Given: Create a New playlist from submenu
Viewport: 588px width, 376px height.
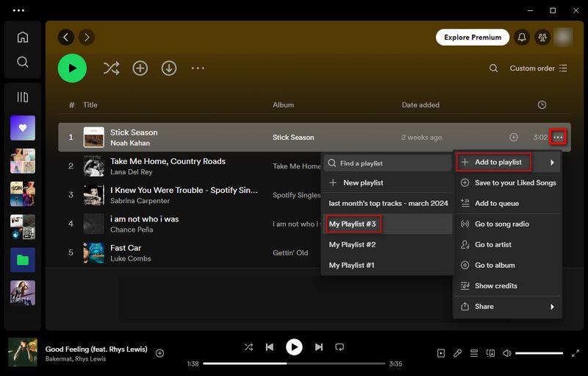Looking at the screenshot, I should pos(387,182).
